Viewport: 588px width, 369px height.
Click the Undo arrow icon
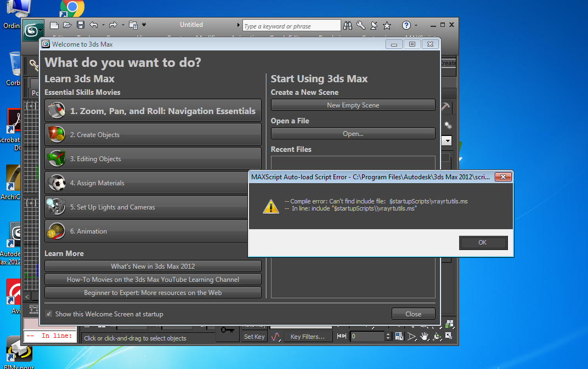[x=94, y=25]
